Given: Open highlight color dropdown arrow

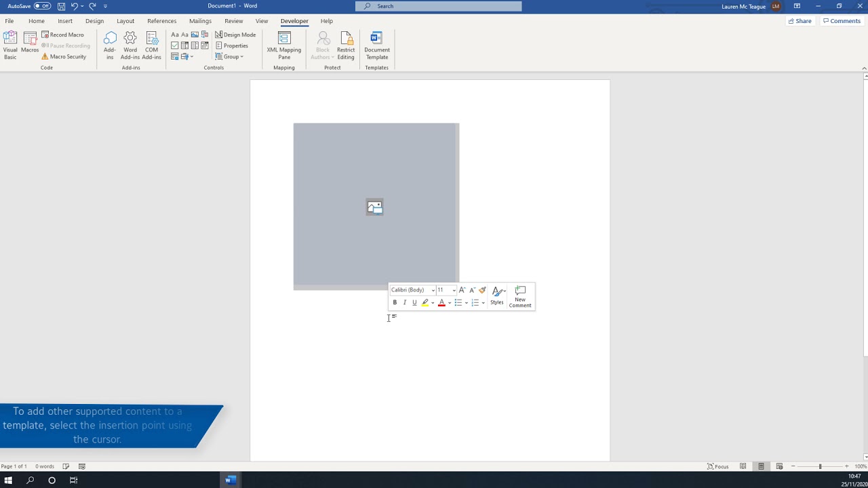Looking at the screenshot, I should [x=433, y=303].
